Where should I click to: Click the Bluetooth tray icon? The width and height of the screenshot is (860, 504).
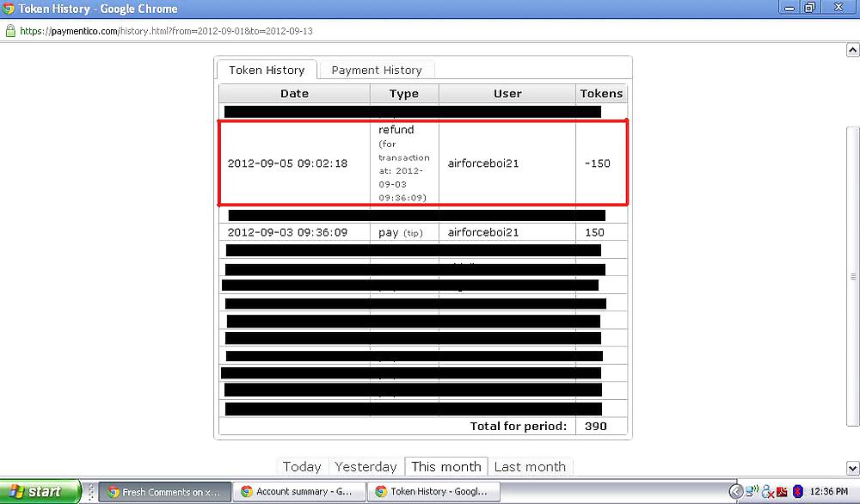(797, 492)
